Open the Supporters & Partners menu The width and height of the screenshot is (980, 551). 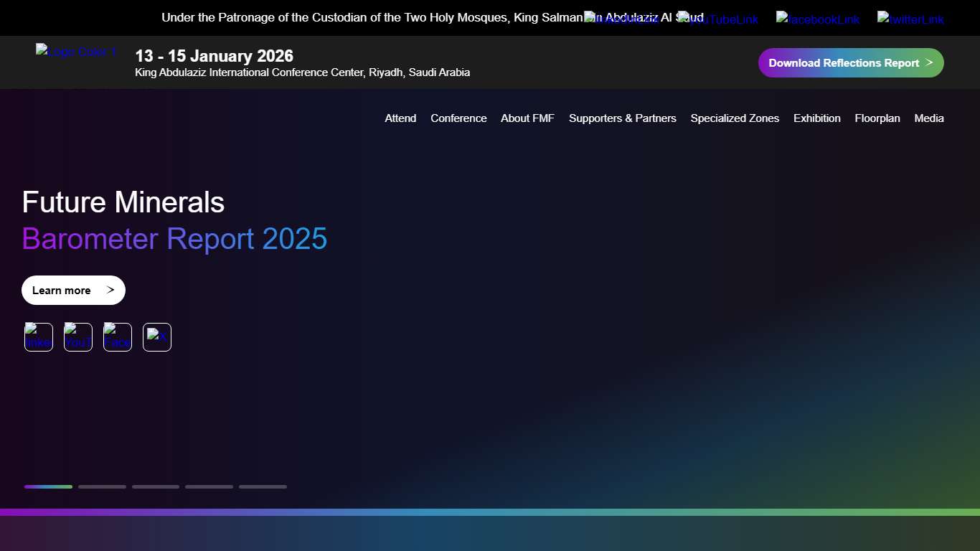point(622,118)
